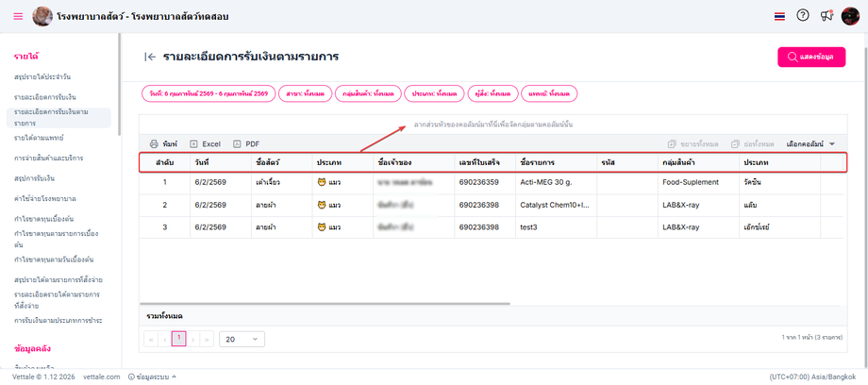The image size is (868, 385).
Task: Sort by กลุ่มสินค้า column header
Action: click(697, 163)
